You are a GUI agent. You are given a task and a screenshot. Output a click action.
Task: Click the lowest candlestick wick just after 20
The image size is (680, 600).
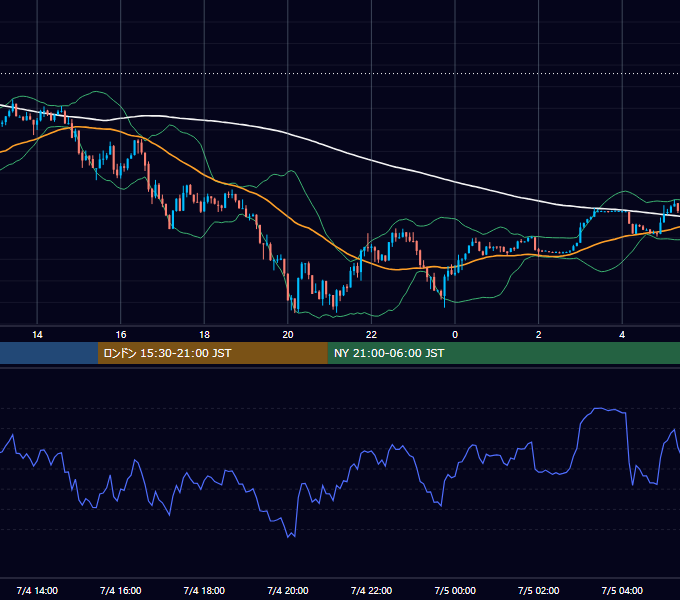295,309
